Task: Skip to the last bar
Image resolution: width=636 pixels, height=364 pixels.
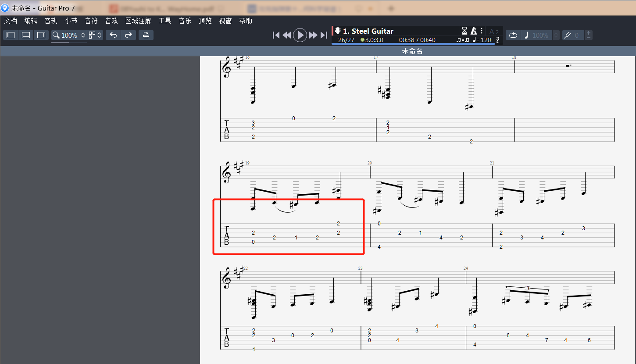Action: (x=324, y=35)
